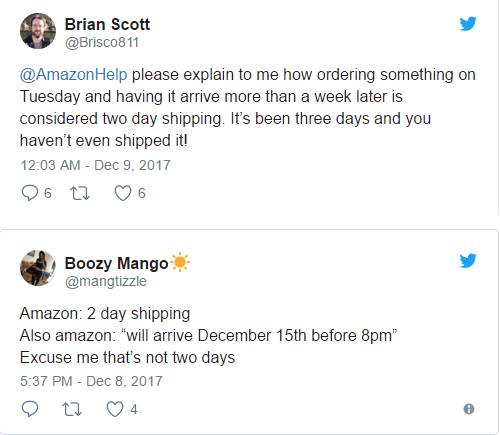Screen dimensions: 500x435
Task: Click the Brian Scott display name
Action: tap(107, 24)
